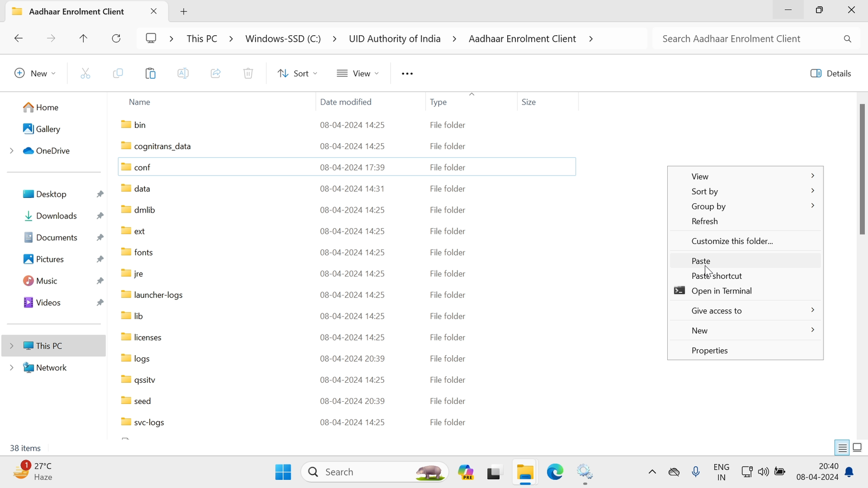Viewport: 868px width, 488px height.
Task: Open Downloads quick access folder
Action: point(50,216)
